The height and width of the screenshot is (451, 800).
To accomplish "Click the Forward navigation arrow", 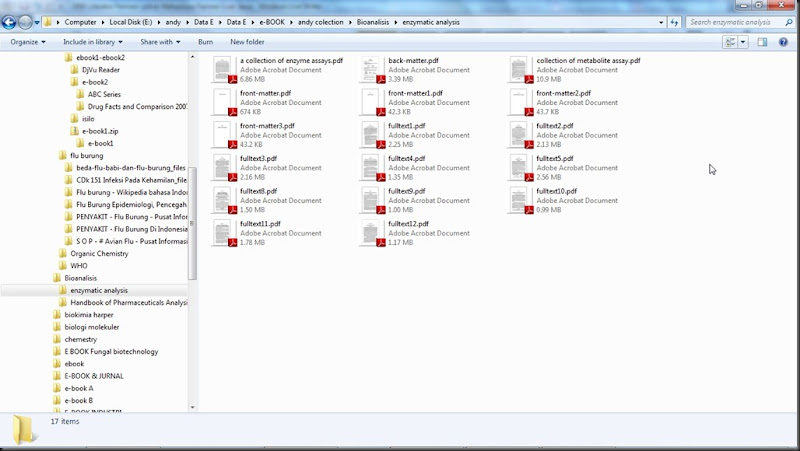I will point(24,22).
